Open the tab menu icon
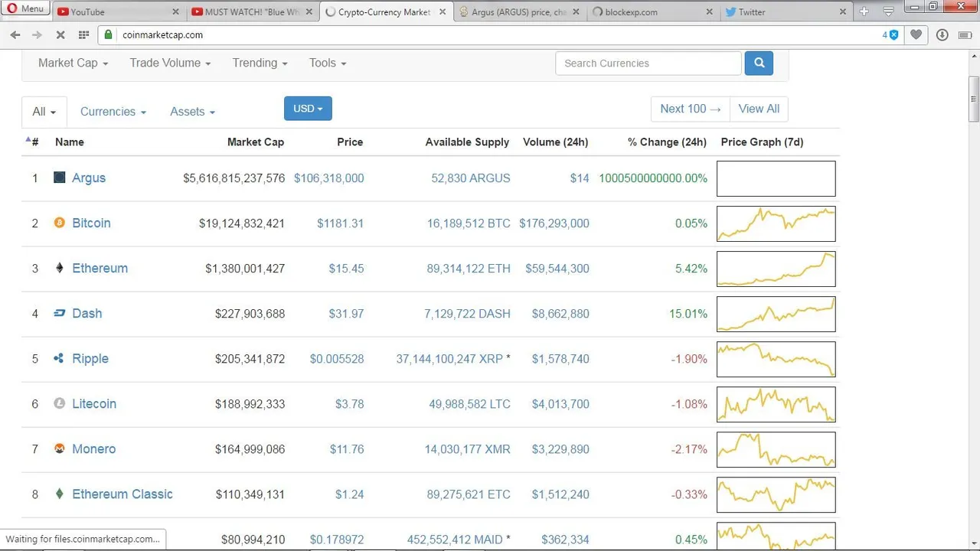 [889, 11]
